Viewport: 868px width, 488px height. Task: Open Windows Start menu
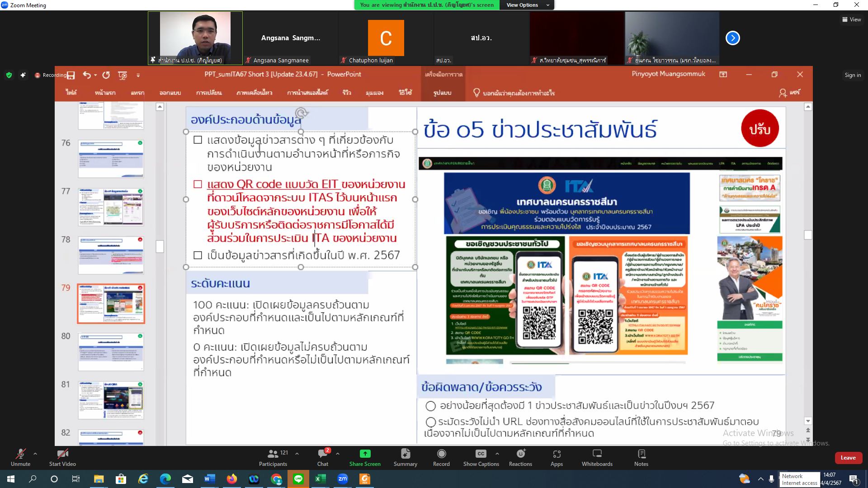(x=11, y=479)
